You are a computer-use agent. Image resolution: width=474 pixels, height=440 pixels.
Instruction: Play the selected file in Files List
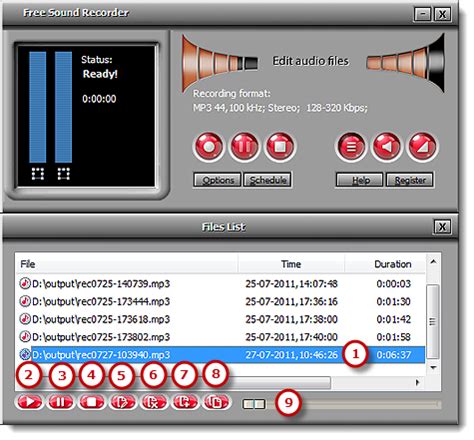click(29, 402)
